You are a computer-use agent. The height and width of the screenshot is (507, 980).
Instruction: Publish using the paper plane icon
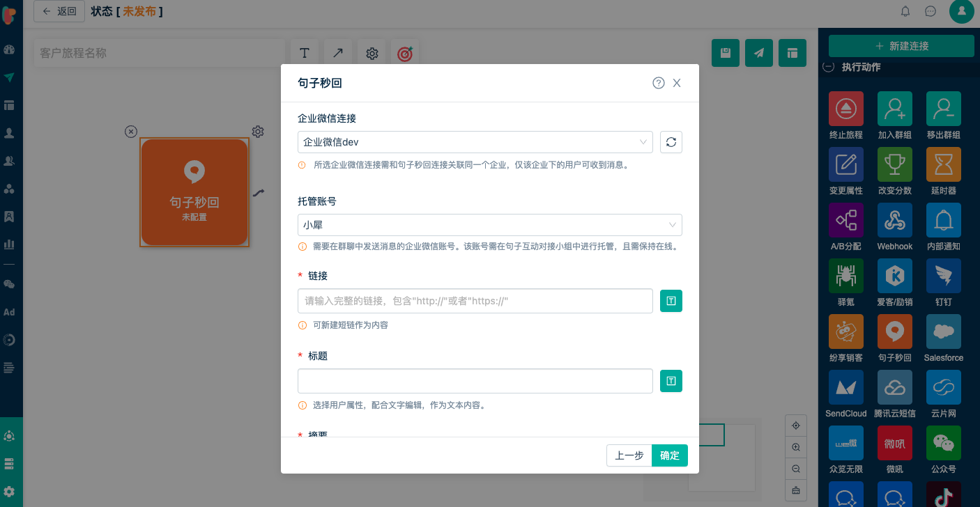click(759, 53)
